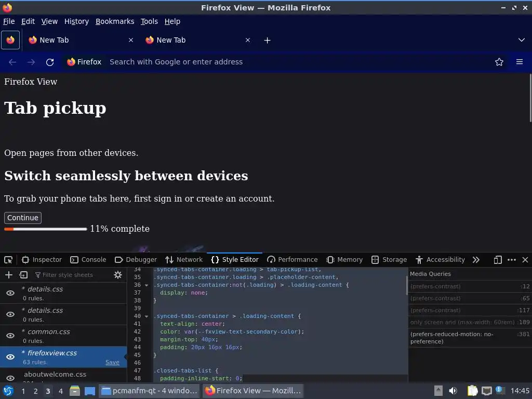Image resolution: width=532 pixels, height=399 pixels.
Task: Open the Accessibility panel
Action: pos(440,260)
